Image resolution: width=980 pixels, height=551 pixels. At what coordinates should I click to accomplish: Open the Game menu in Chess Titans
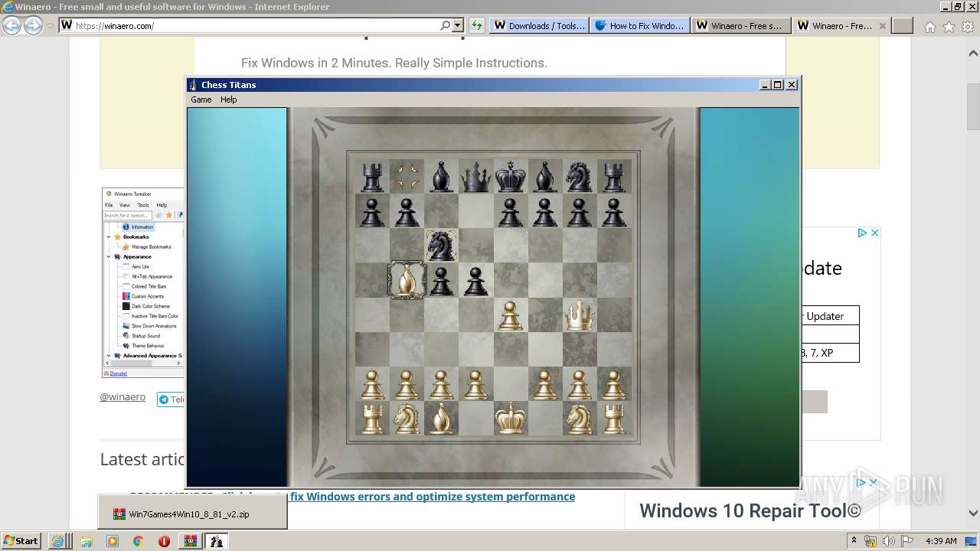point(201,99)
